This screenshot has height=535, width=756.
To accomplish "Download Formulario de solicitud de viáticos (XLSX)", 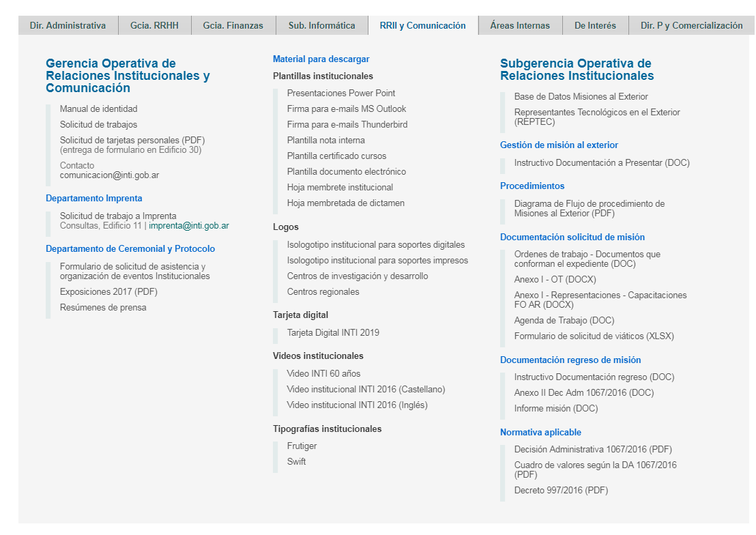I will 594,336.
